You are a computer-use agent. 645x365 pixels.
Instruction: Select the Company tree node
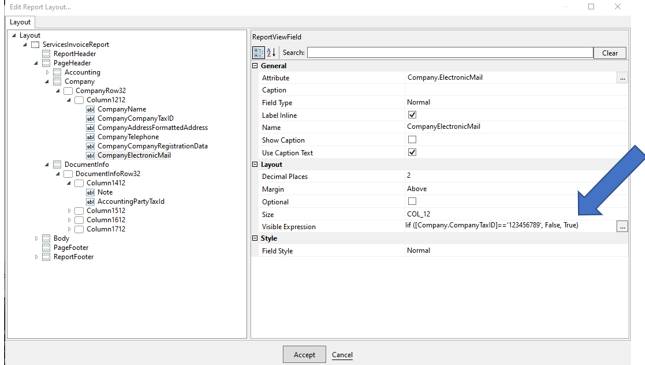pyautogui.click(x=79, y=81)
